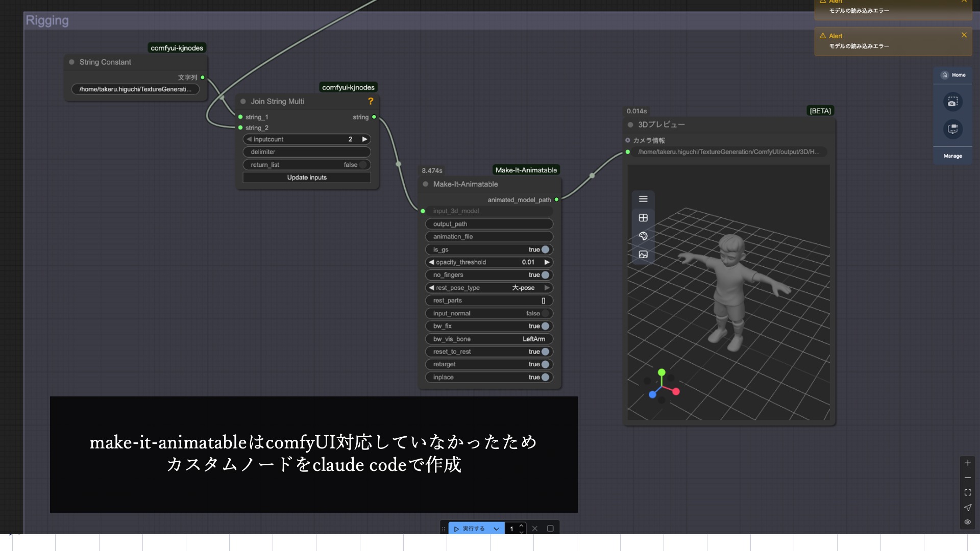Open the Manage tab in side panel
This screenshot has width=980, height=551.
952,156
